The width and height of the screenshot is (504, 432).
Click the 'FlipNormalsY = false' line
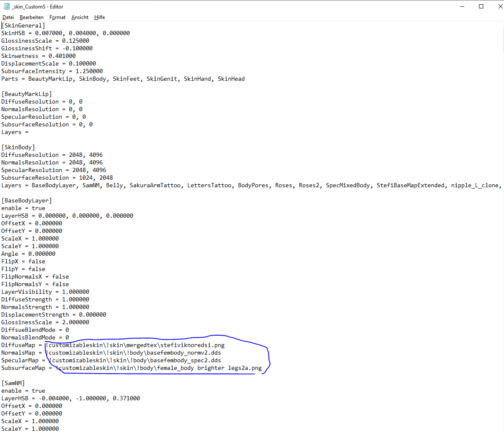click(35, 284)
